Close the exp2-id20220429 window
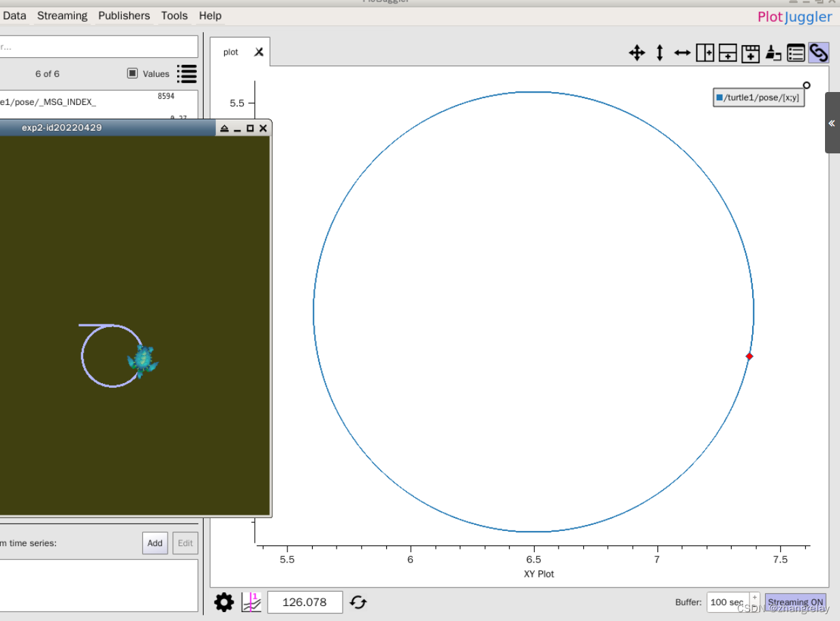Image resolution: width=840 pixels, height=621 pixels. (x=263, y=128)
